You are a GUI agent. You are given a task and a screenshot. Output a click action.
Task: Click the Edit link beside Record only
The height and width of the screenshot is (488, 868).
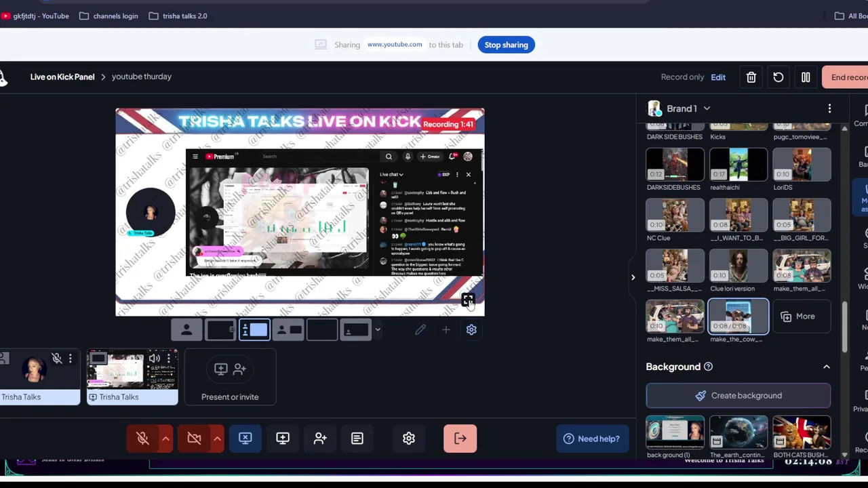(x=718, y=77)
